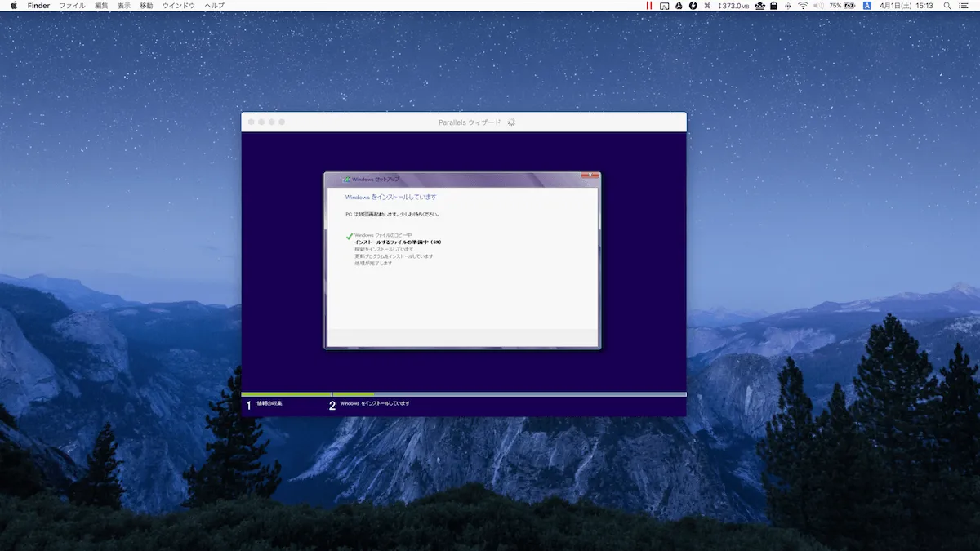Click the black clipboard menu bar icon
This screenshot has height=551, width=980.
click(773, 6)
